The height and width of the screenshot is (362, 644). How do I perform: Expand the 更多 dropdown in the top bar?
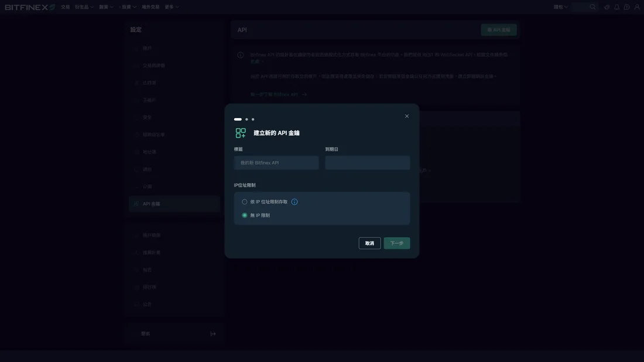172,7
